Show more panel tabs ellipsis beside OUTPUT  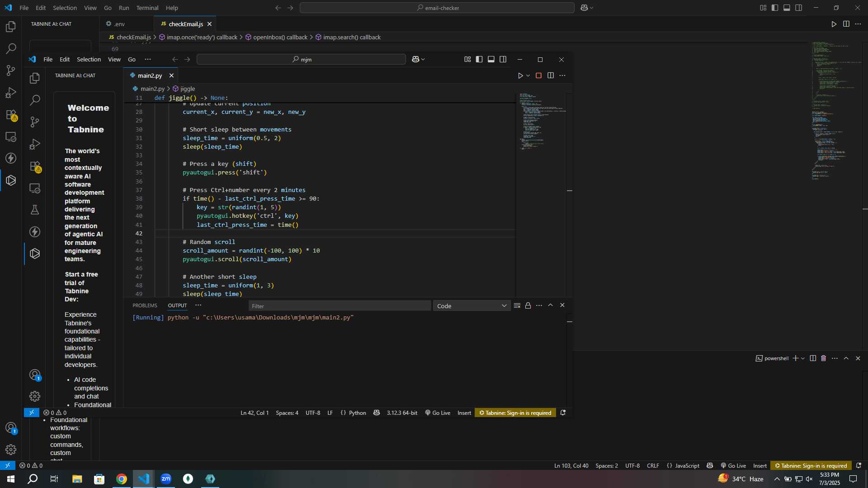pyautogui.click(x=198, y=305)
